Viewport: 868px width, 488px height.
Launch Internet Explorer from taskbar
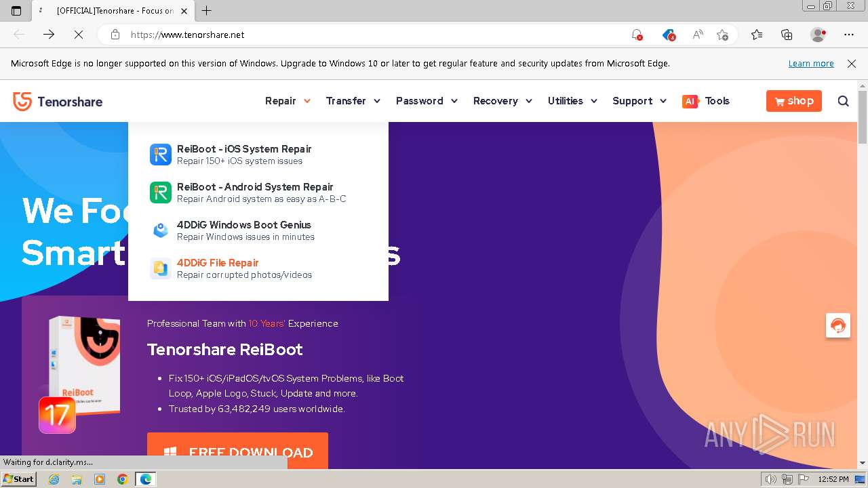(54, 479)
